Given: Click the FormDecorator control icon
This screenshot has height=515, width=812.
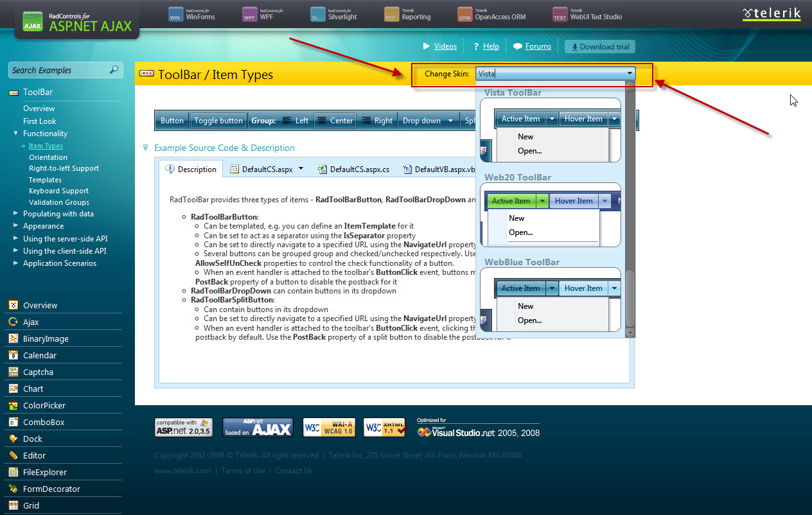Looking at the screenshot, I should tap(13, 489).
